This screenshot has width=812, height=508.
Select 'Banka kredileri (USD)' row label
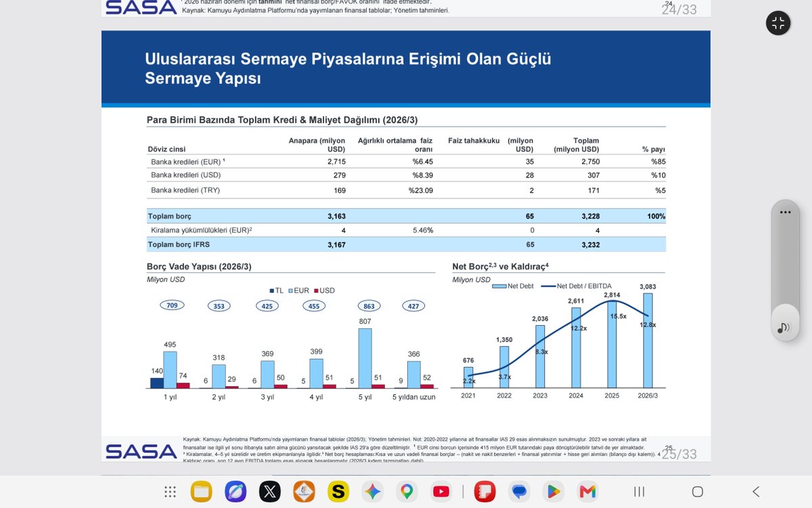[185, 175]
